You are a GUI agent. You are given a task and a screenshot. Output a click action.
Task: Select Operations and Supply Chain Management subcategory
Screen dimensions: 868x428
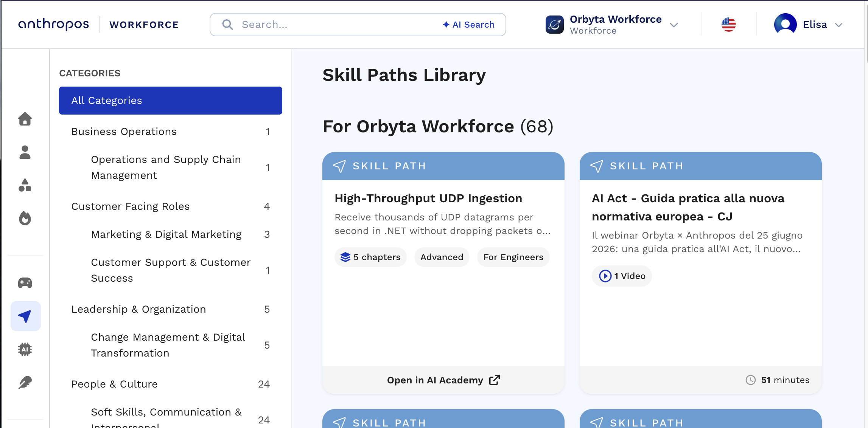pos(171,167)
